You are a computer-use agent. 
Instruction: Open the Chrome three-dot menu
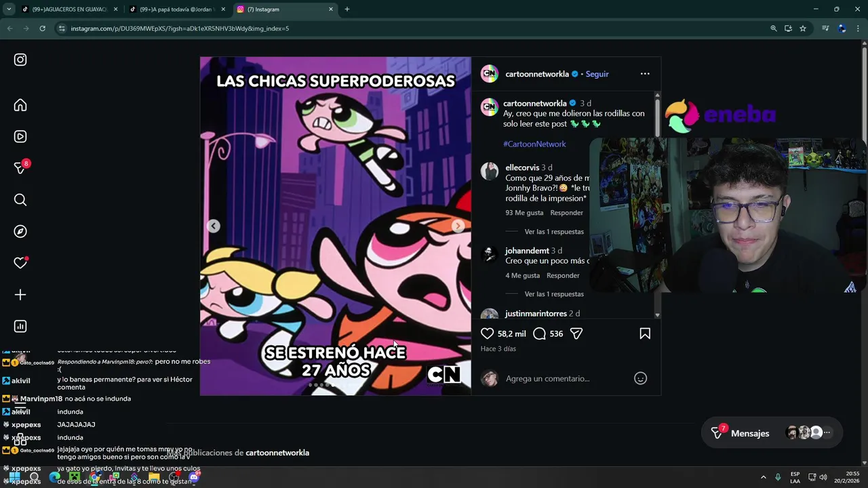click(x=859, y=28)
